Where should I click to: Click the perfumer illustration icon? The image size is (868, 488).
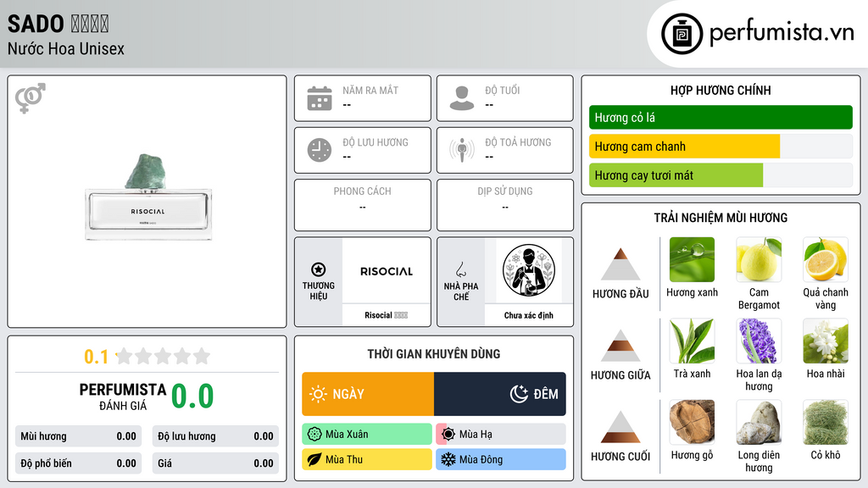tap(529, 270)
